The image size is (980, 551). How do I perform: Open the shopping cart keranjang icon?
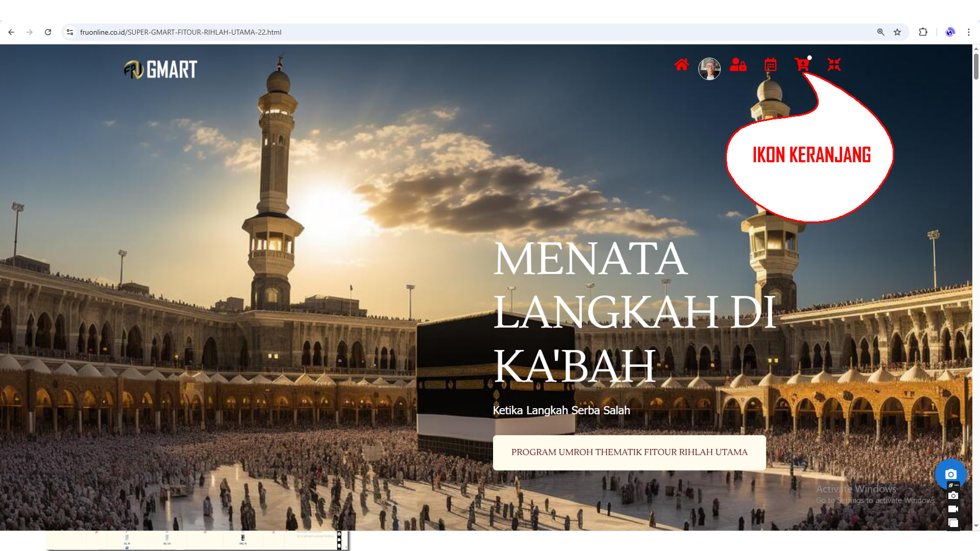point(802,65)
